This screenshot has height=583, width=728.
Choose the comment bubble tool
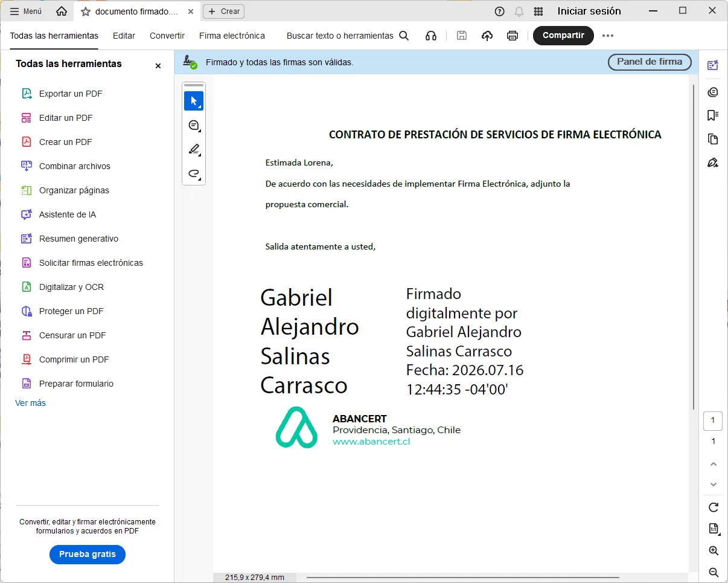[194, 125]
